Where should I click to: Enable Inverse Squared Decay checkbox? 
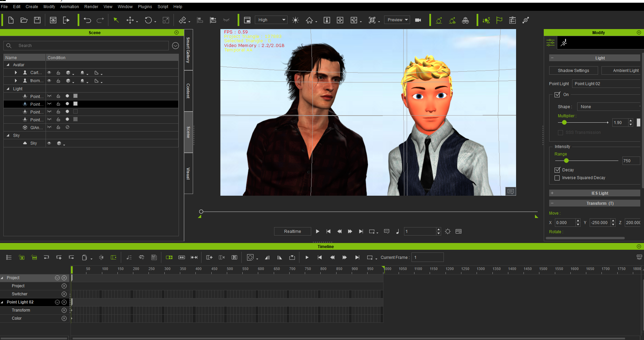557,178
